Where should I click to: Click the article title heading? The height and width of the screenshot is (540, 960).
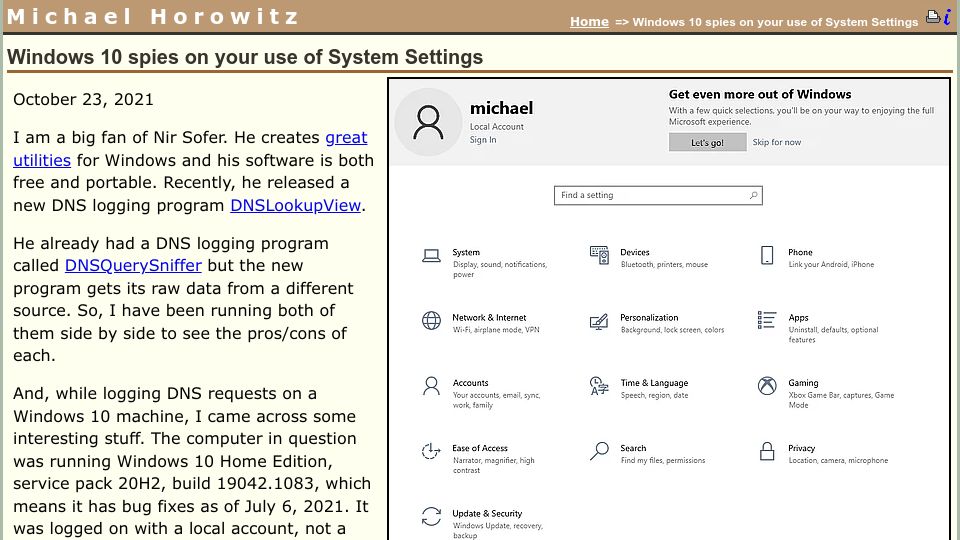(245, 57)
